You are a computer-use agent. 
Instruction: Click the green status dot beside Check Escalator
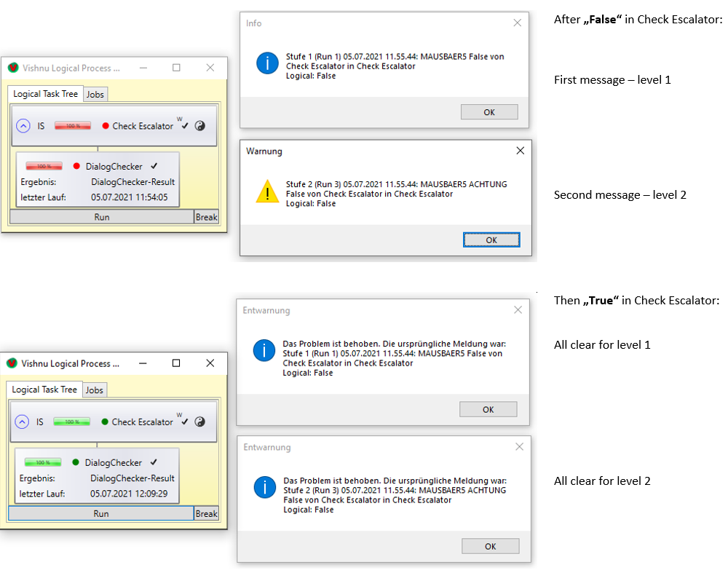pyautogui.click(x=104, y=422)
